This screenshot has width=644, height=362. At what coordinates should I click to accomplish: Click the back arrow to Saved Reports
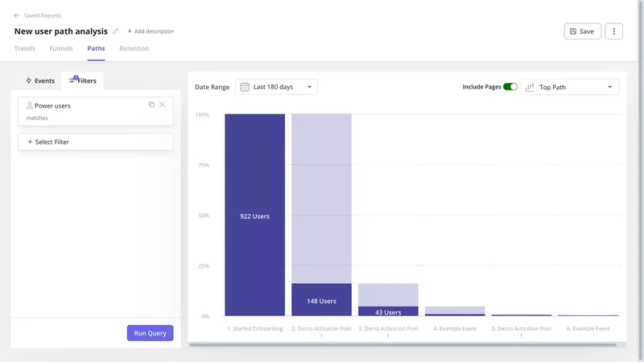click(17, 15)
